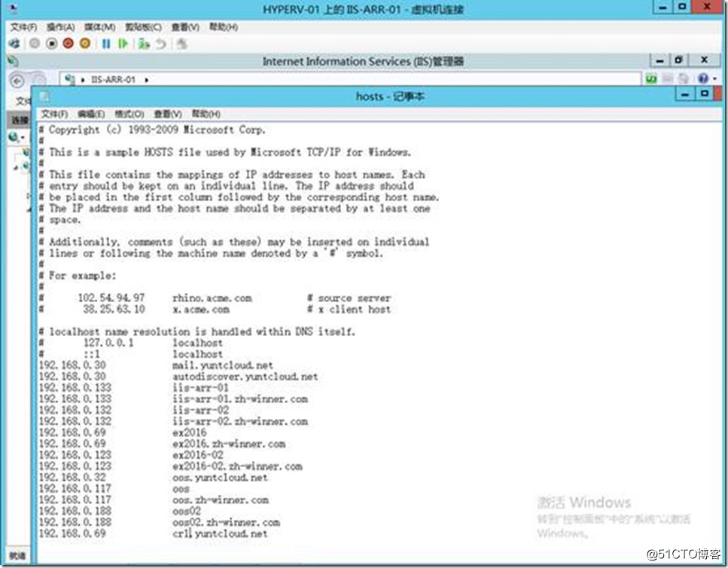This screenshot has width=728, height=568.
Task: Click the IIS Manager back arrow
Action: click(17, 81)
